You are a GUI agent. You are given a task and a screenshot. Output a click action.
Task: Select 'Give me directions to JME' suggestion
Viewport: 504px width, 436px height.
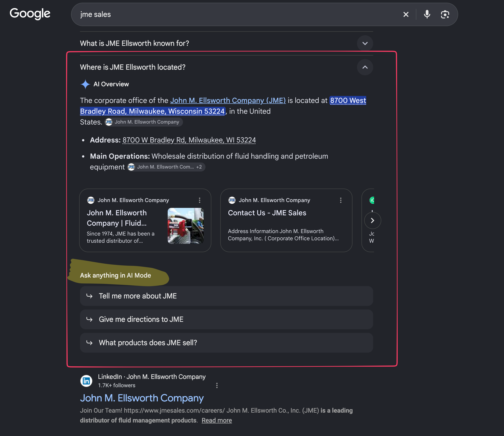226,319
